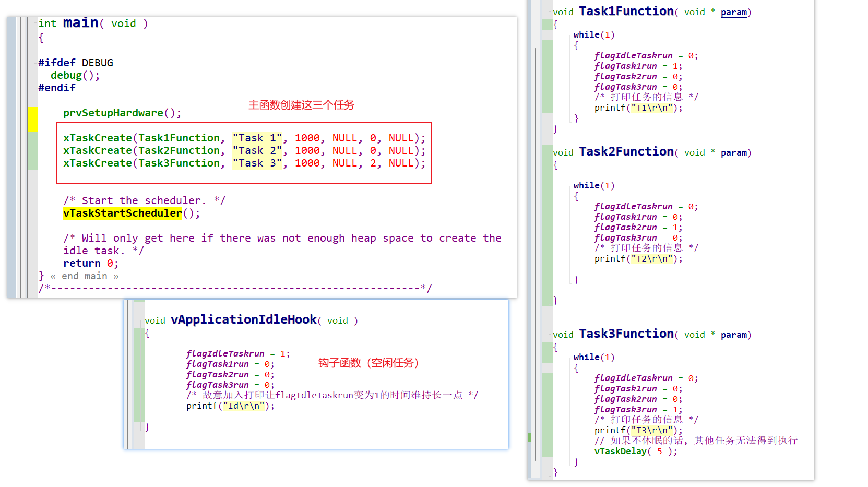Screen dimensions: 868x487
Task: Click underlined param in Task2Function signature
Action: 734,152
